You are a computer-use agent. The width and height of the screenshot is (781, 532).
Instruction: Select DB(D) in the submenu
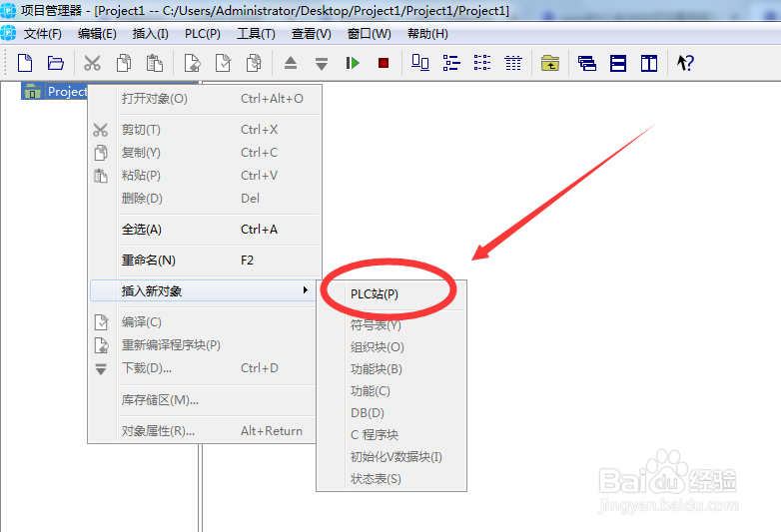tap(391, 412)
